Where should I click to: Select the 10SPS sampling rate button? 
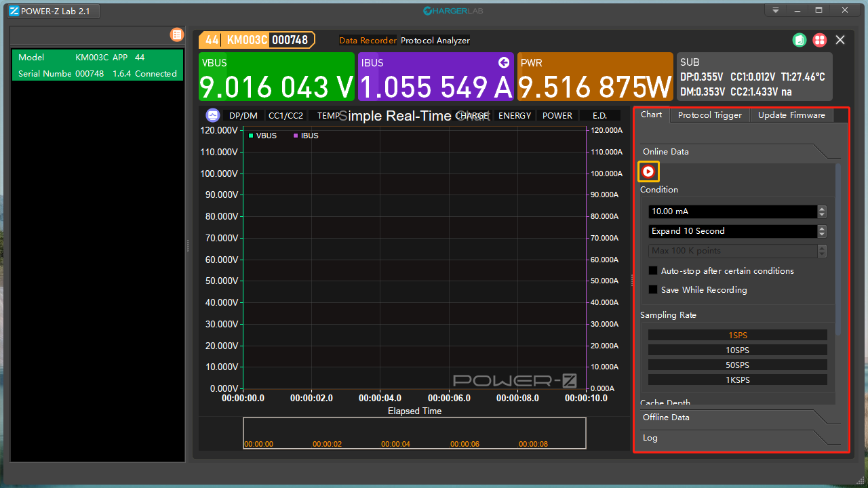click(x=737, y=350)
